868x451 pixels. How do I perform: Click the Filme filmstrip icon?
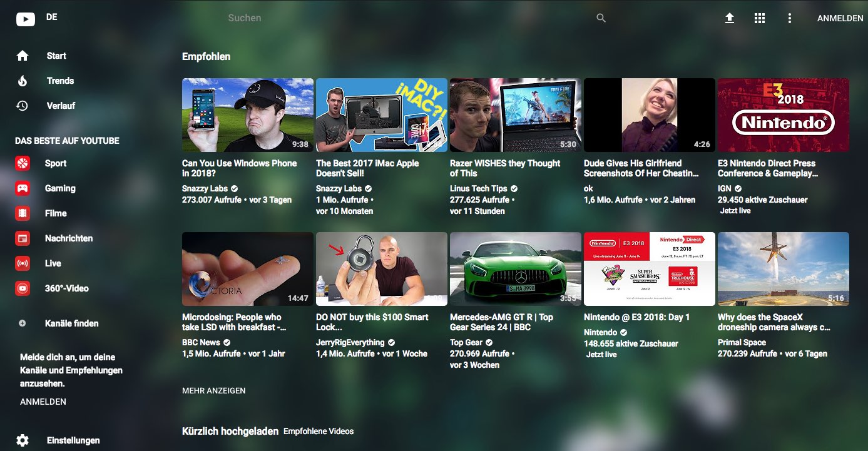(23, 213)
